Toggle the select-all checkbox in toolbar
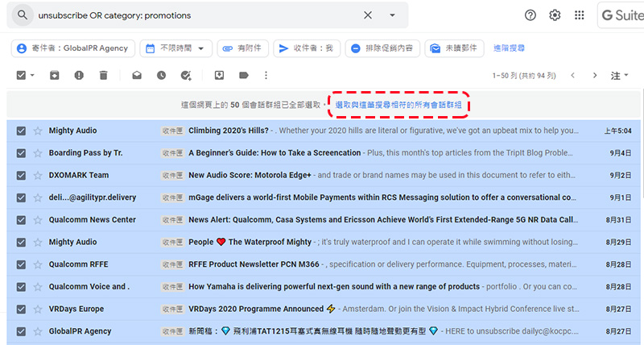644x345 pixels. (x=21, y=75)
